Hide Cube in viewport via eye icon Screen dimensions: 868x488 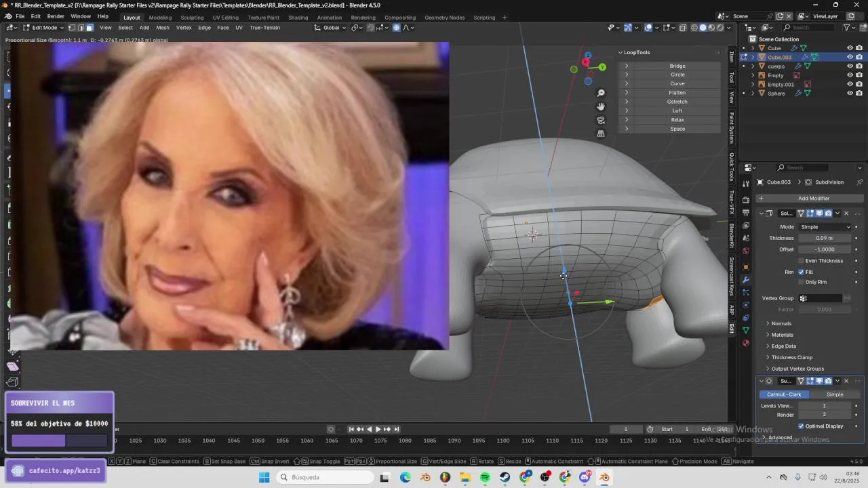(850, 48)
